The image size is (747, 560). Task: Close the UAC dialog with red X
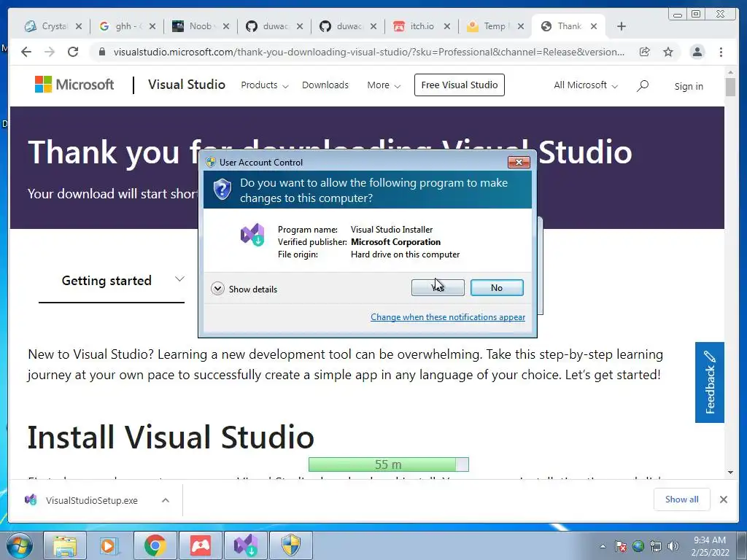point(519,163)
